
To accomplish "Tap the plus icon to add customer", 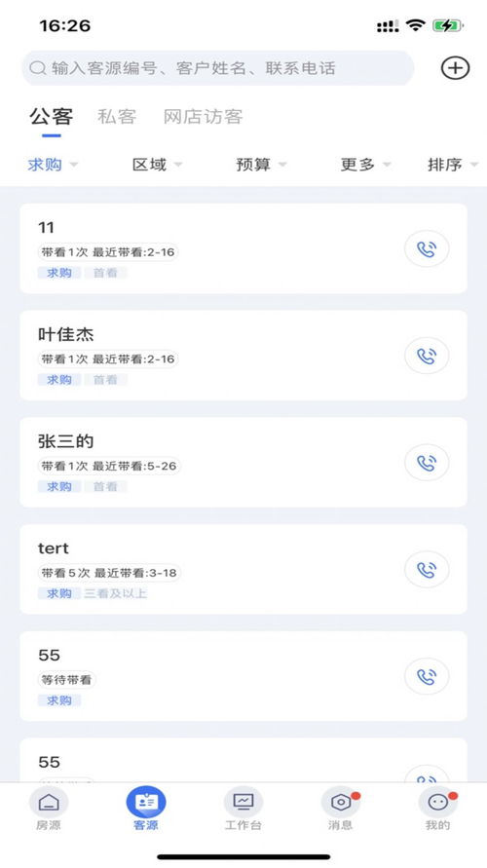I will [x=455, y=68].
